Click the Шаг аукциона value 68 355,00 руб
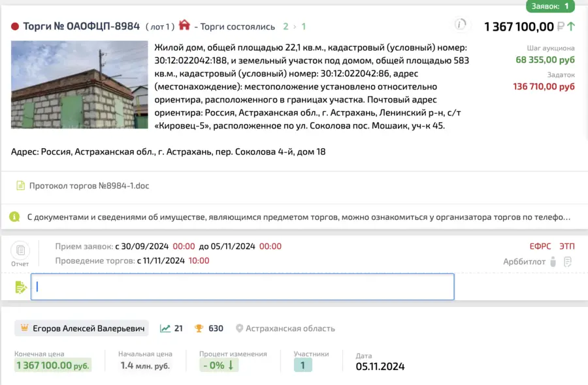This screenshot has height=385, width=588. click(546, 59)
